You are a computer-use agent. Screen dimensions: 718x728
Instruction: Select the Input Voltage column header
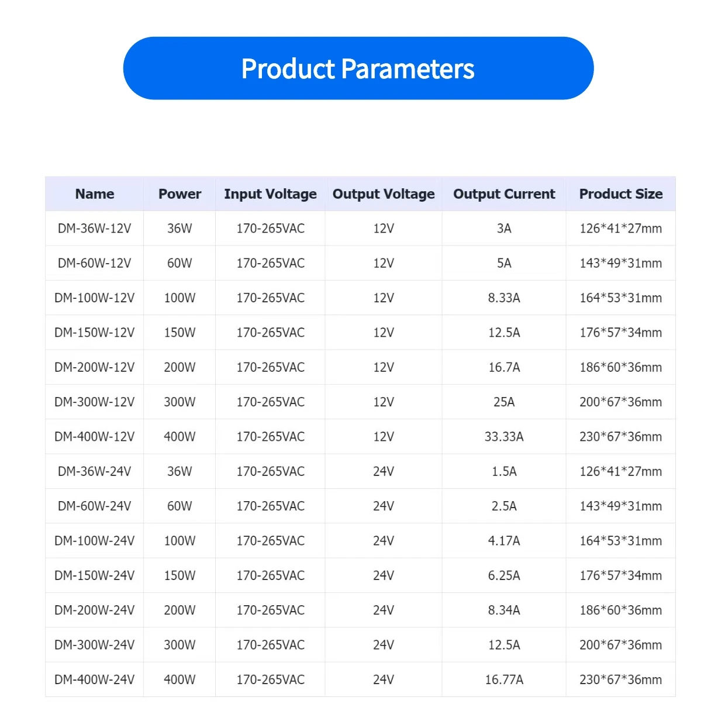(270, 194)
